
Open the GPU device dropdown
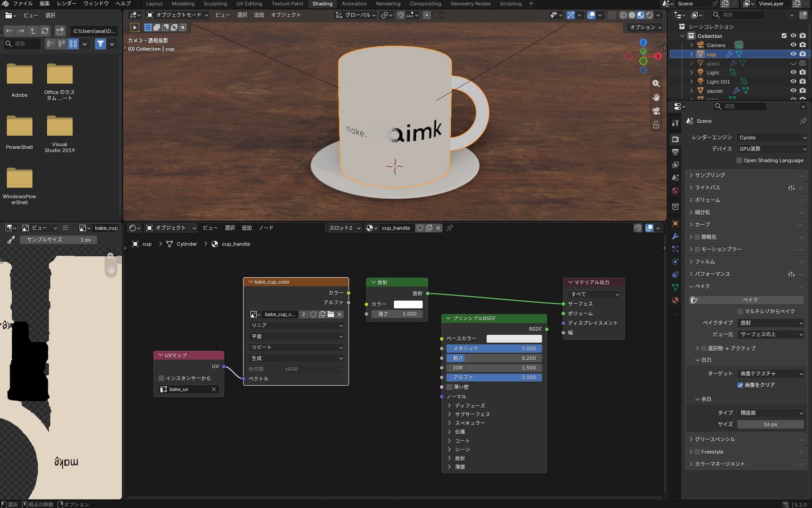[x=772, y=149]
